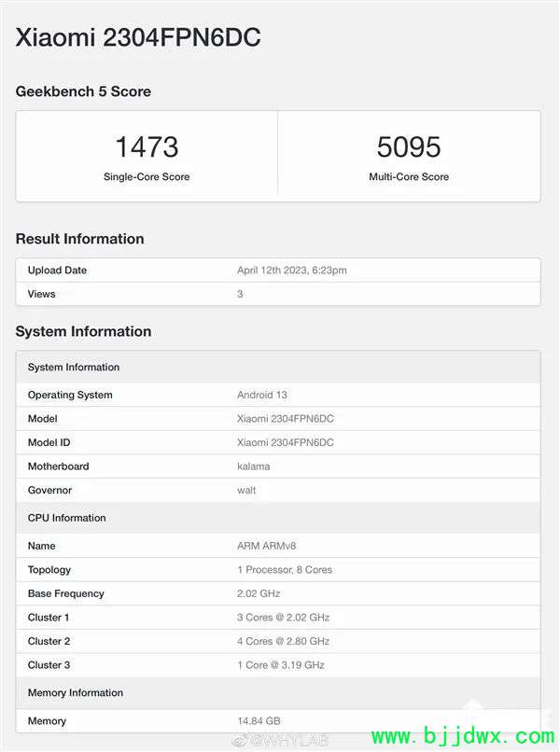Click the Cluster 3 row label

(49, 665)
